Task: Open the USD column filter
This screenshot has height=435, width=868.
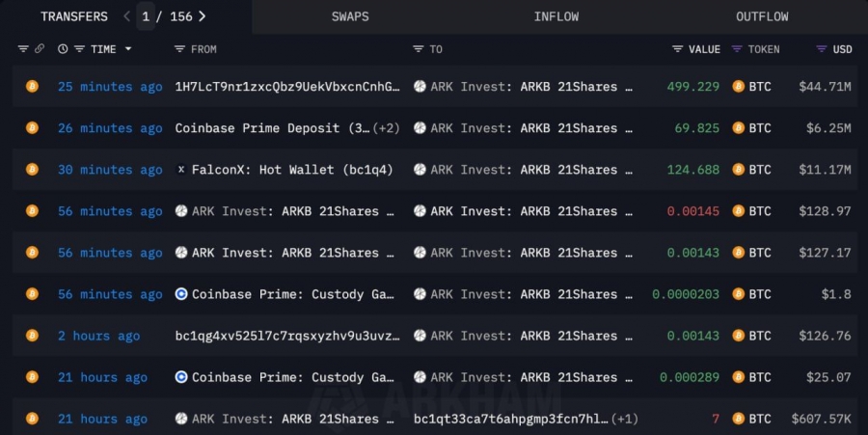Action: point(822,49)
